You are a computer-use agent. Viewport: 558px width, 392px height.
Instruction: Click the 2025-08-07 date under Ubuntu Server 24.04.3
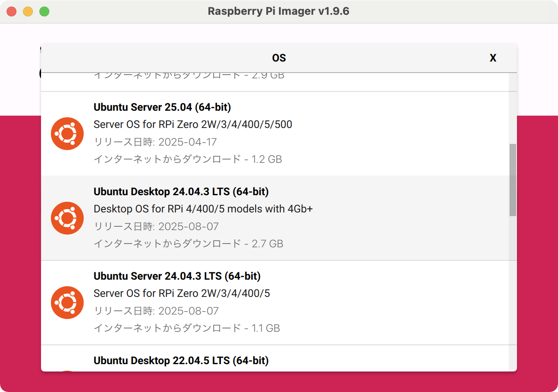click(x=188, y=311)
